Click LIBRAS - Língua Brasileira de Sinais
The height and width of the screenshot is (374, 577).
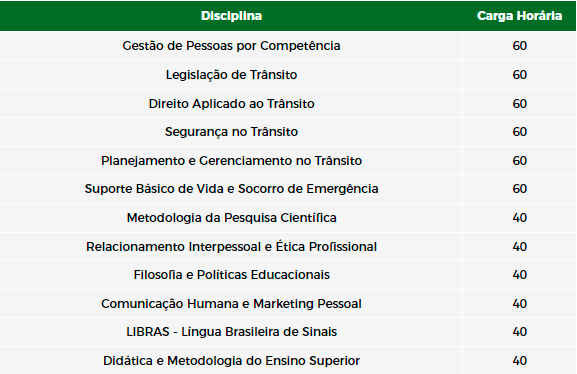coord(231,332)
